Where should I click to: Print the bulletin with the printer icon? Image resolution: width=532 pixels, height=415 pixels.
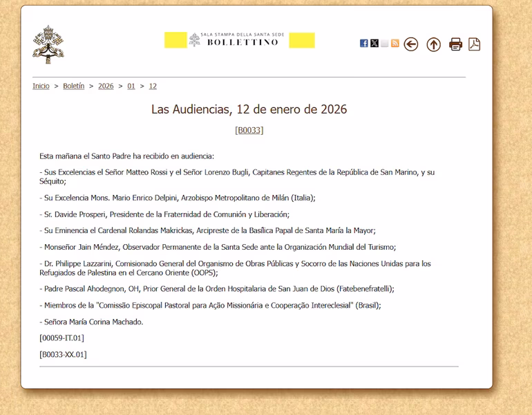point(455,44)
